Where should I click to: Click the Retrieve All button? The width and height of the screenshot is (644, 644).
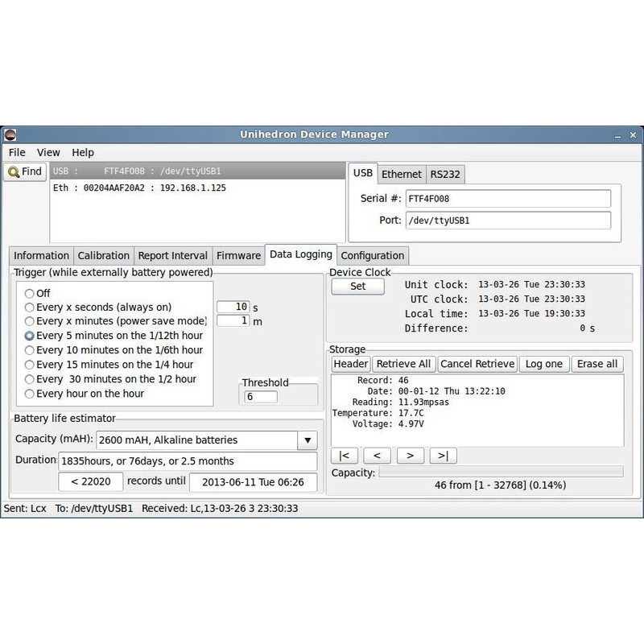click(x=404, y=364)
